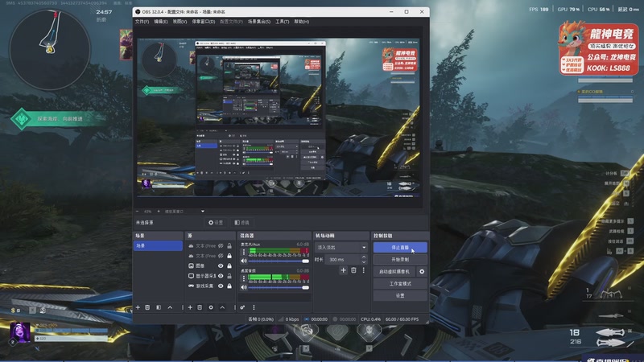
Task: Move source up with the 源 panel arrow
Action: (x=222, y=307)
